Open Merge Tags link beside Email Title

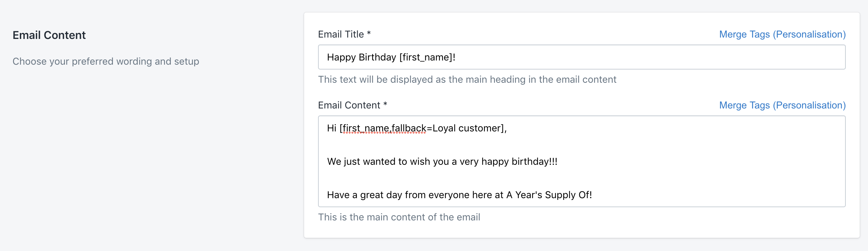(x=782, y=34)
